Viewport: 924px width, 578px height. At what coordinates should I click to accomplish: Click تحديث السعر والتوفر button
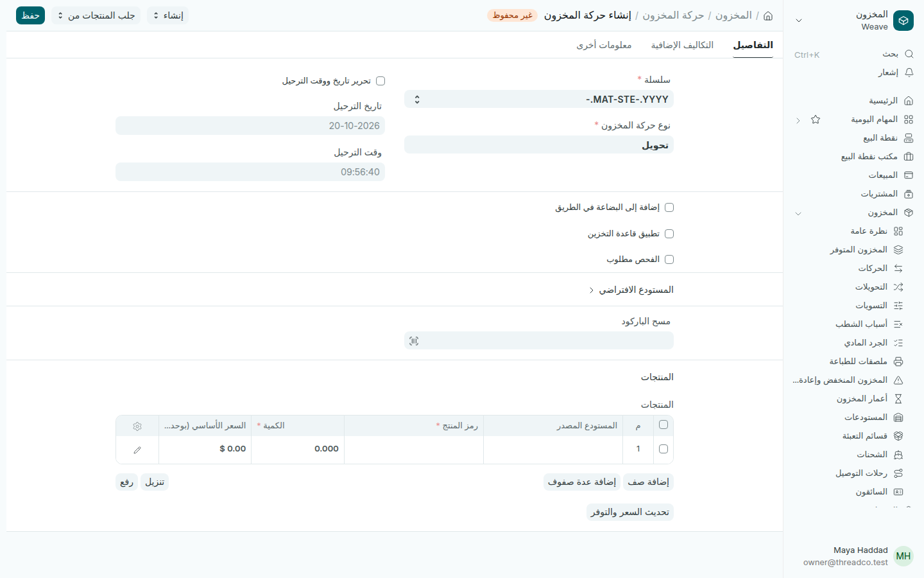coord(630,512)
